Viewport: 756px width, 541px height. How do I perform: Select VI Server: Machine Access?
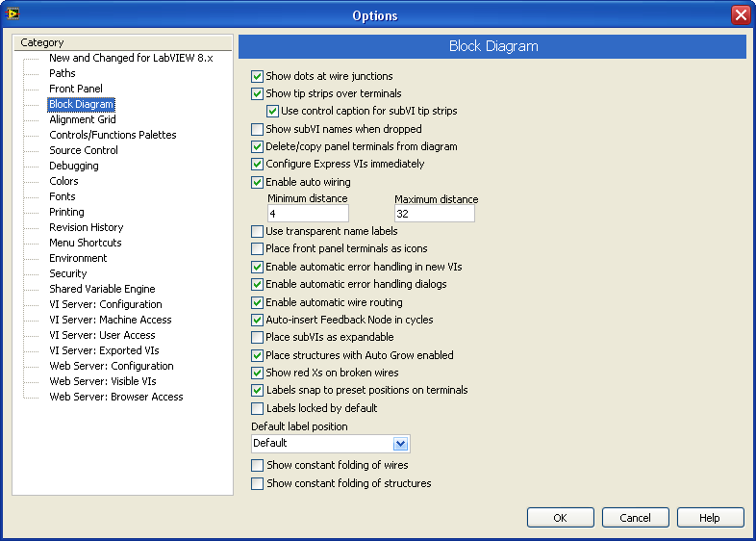click(x=111, y=320)
